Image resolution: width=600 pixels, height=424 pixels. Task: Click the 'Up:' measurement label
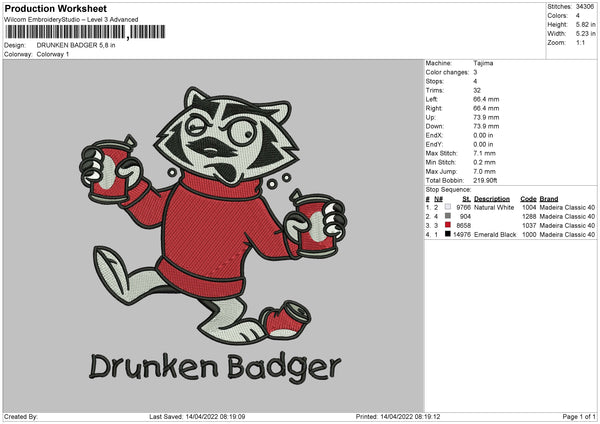430,117
